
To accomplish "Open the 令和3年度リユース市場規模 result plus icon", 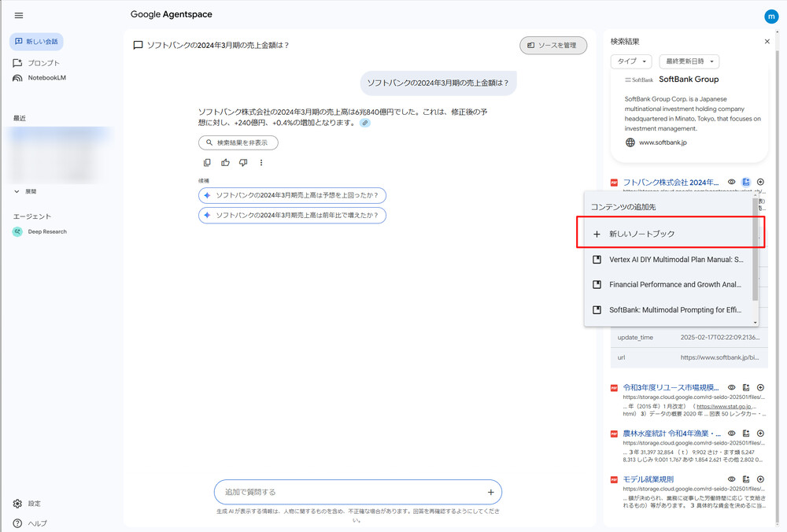I will (x=760, y=387).
